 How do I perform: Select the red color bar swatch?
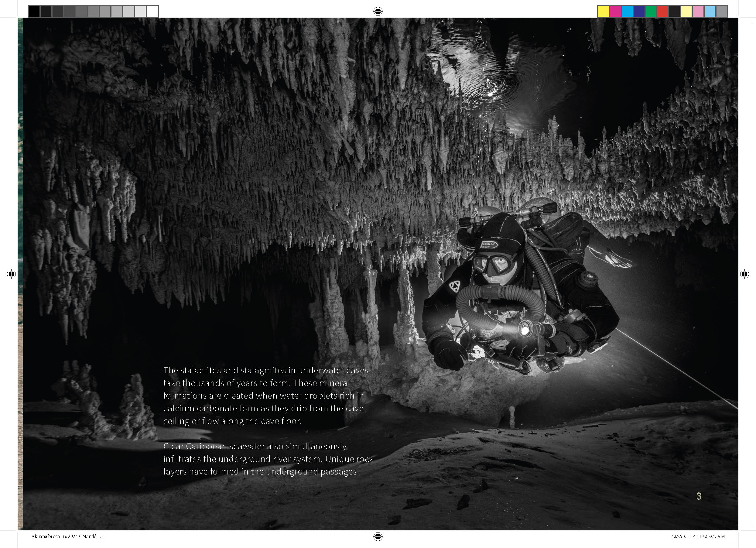point(663,11)
